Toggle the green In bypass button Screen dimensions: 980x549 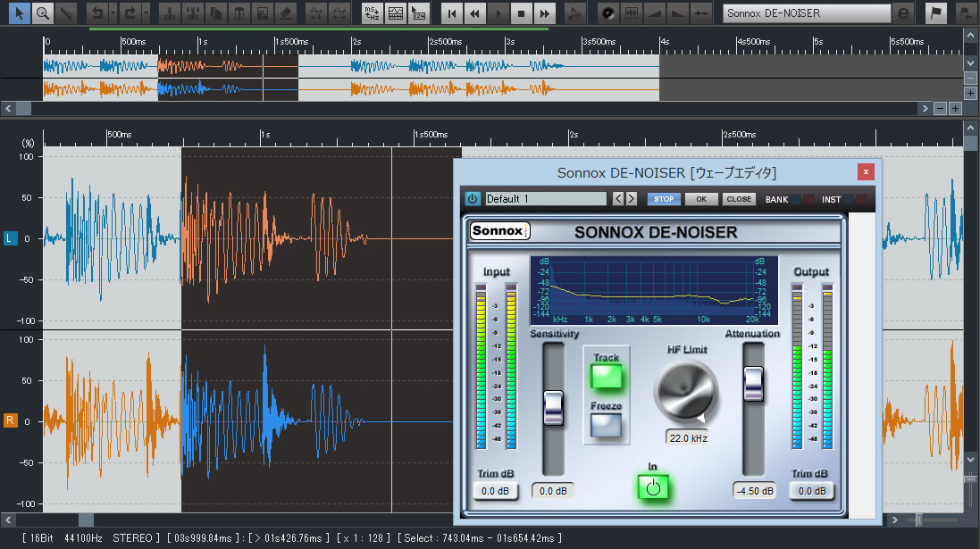click(x=653, y=487)
